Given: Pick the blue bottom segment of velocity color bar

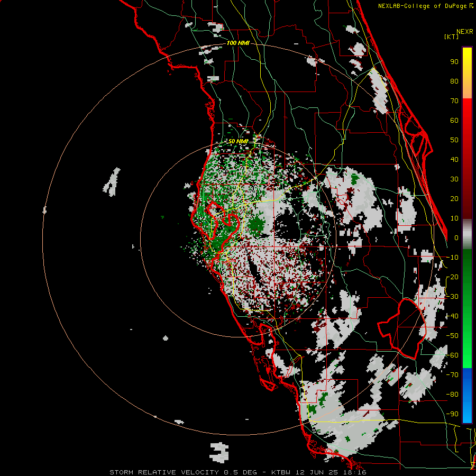Looking at the screenshot, I should pos(467,396).
